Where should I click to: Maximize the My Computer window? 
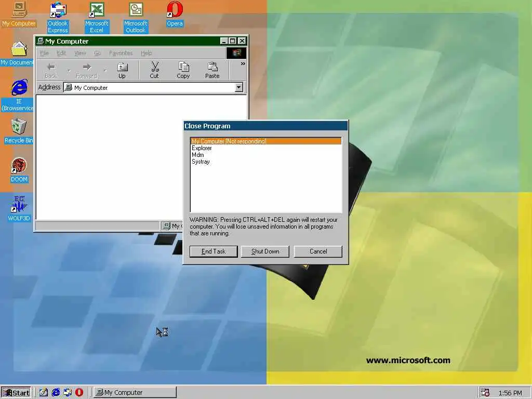pos(232,41)
